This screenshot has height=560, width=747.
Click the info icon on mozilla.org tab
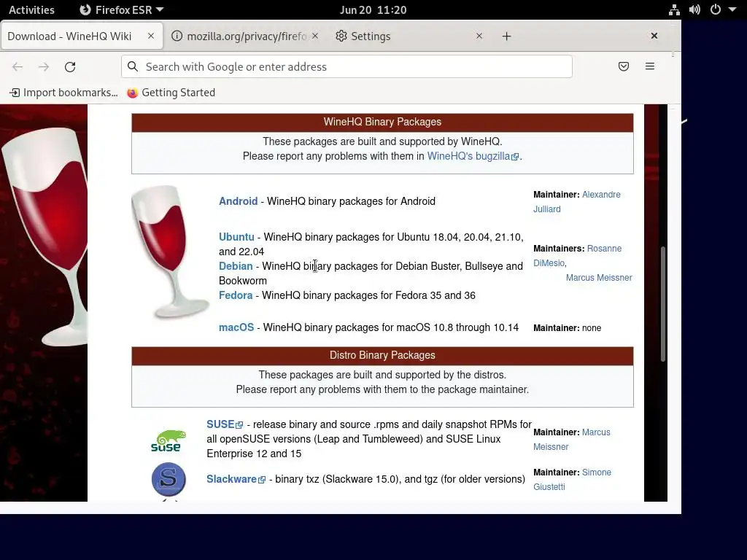[x=177, y=36]
